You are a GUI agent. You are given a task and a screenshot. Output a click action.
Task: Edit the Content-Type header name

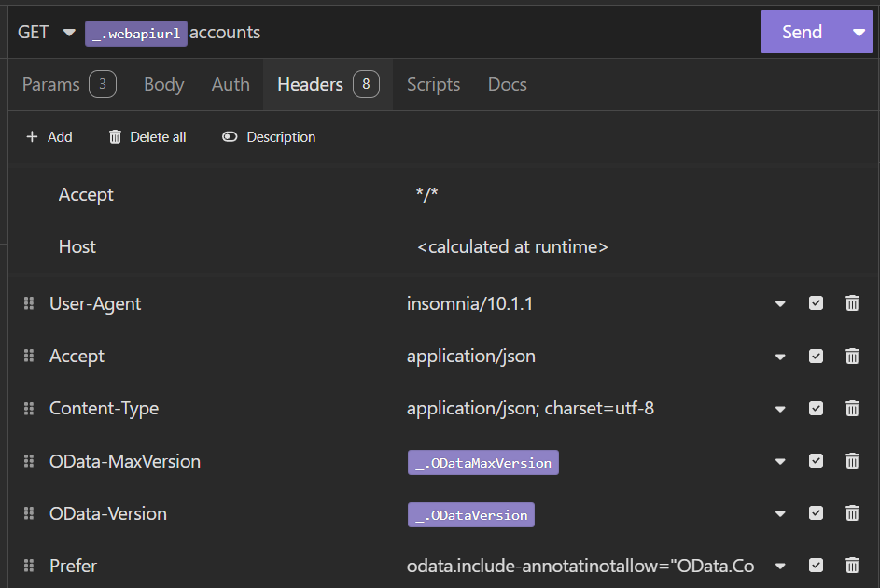[104, 409]
